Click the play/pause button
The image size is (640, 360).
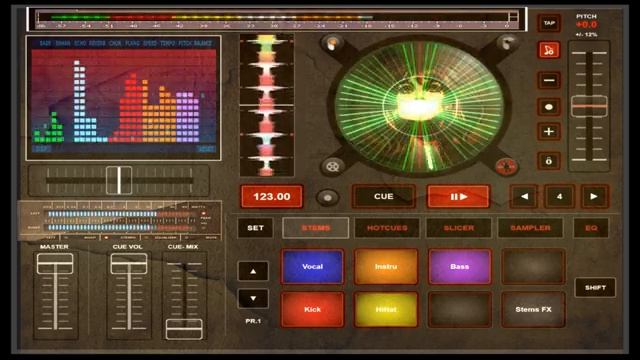point(458,196)
